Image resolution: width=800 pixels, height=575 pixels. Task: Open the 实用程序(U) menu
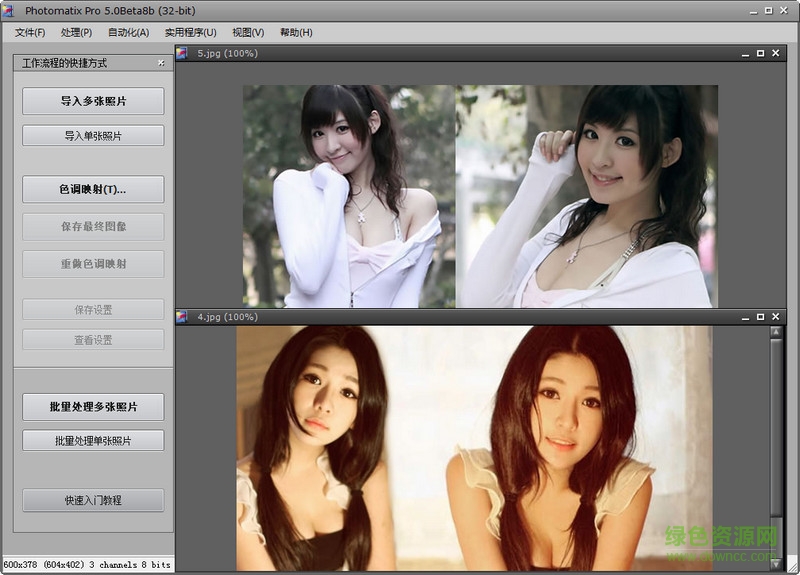pos(190,32)
